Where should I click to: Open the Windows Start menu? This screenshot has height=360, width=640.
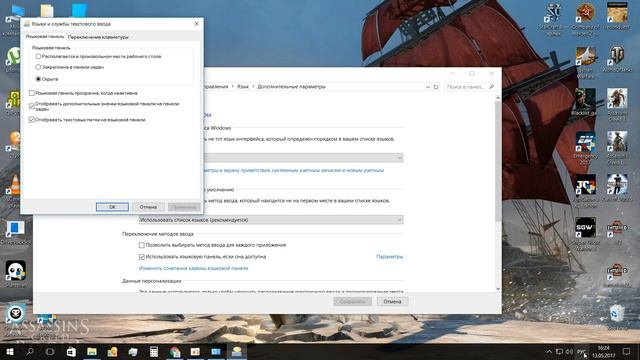[x=10, y=351]
